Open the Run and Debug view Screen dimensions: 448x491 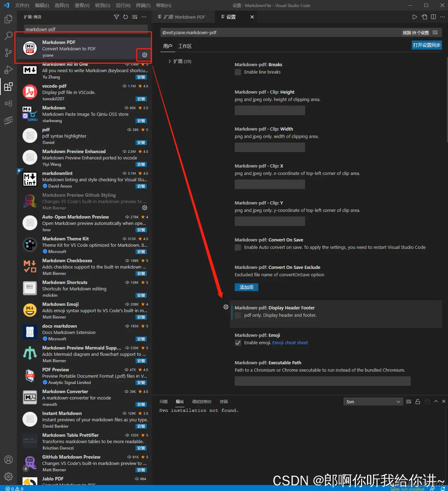pyautogui.click(x=8, y=70)
